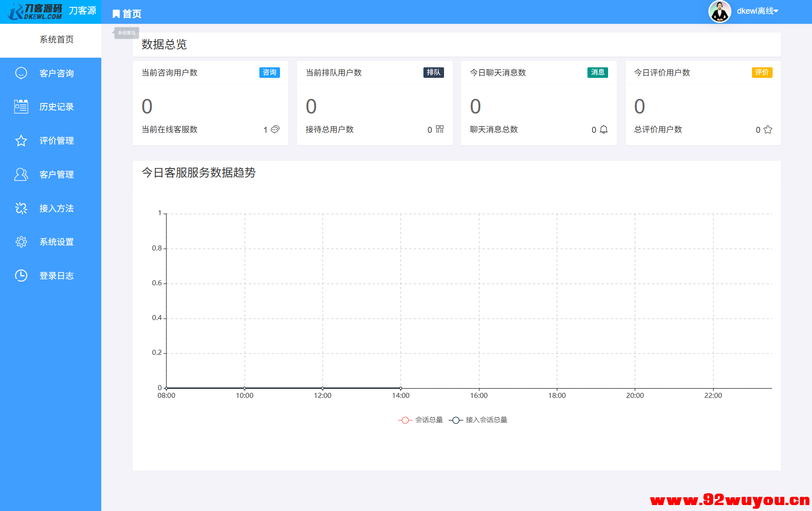Click the bell icon next to 聊天消息总数
This screenshot has height=511, width=812.
click(x=604, y=129)
